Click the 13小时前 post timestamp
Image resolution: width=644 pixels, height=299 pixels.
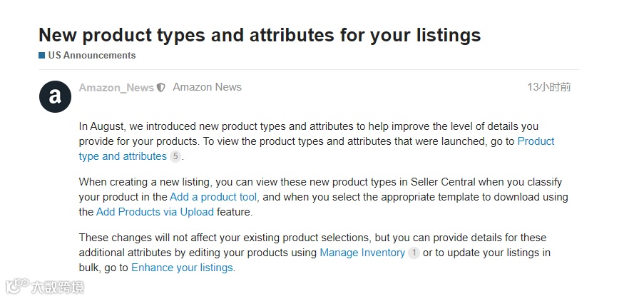tap(548, 87)
